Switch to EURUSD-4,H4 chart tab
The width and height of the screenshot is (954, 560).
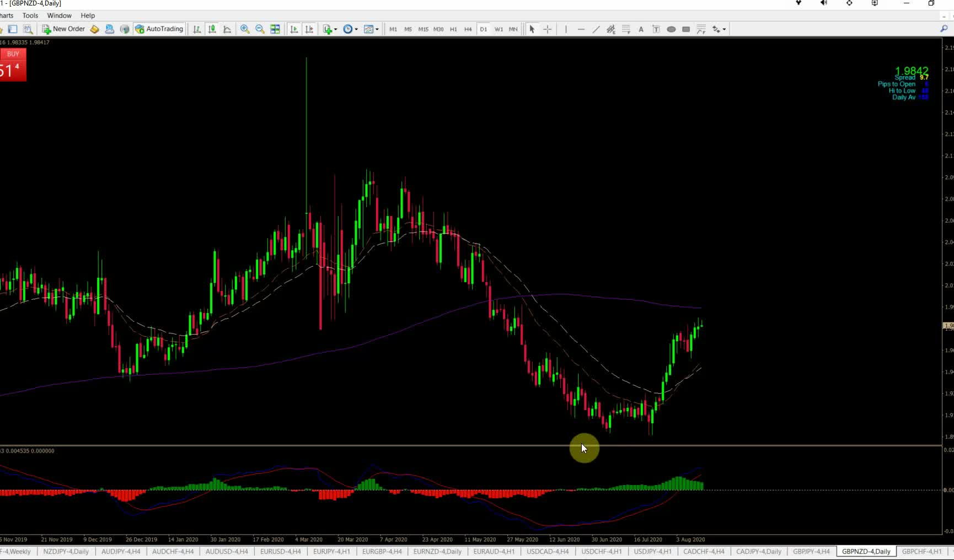pyautogui.click(x=280, y=551)
